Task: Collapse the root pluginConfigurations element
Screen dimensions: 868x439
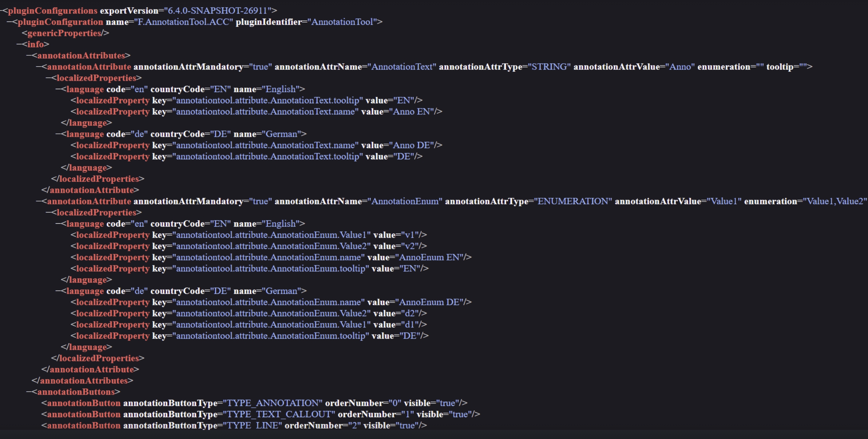Action: tap(1, 11)
